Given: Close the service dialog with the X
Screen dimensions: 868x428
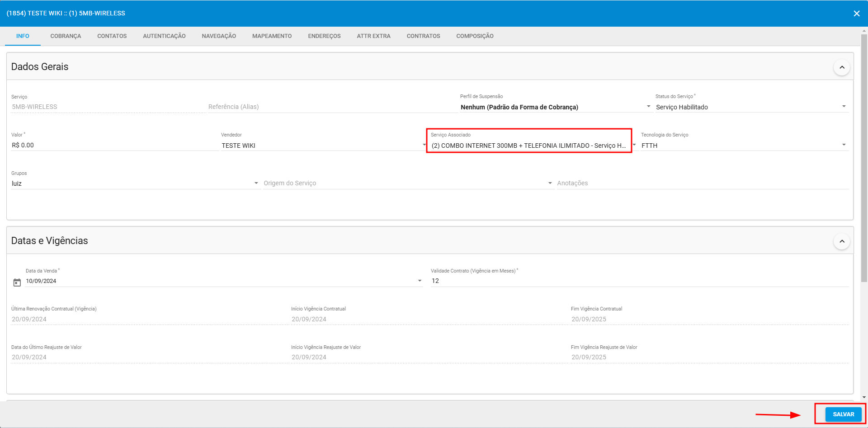Looking at the screenshot, I should tap(857, 14).
